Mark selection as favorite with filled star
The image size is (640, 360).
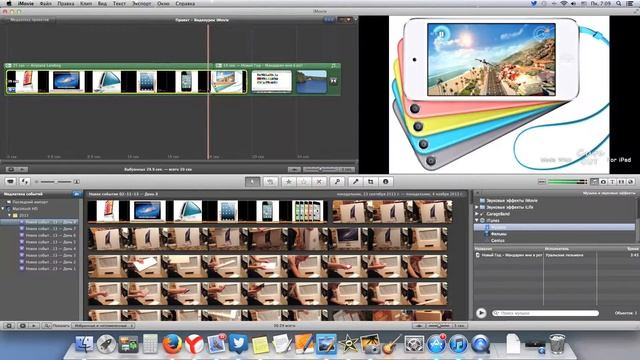click(x=289, y=182)
